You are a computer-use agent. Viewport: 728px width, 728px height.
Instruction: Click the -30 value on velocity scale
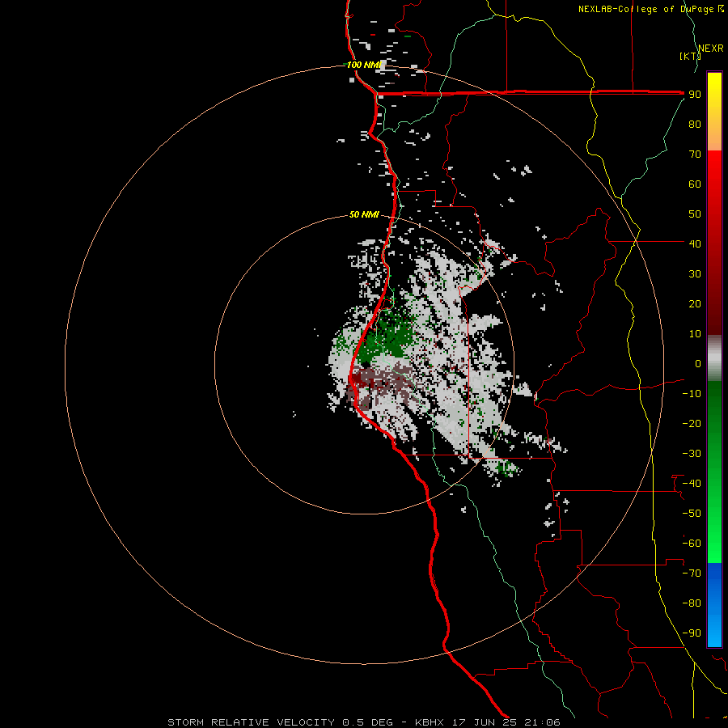point(692,454)
